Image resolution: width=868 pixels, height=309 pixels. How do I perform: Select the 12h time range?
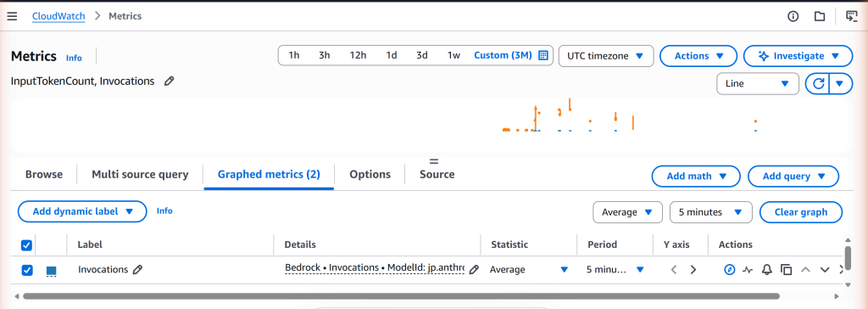[x=358, y=55]
